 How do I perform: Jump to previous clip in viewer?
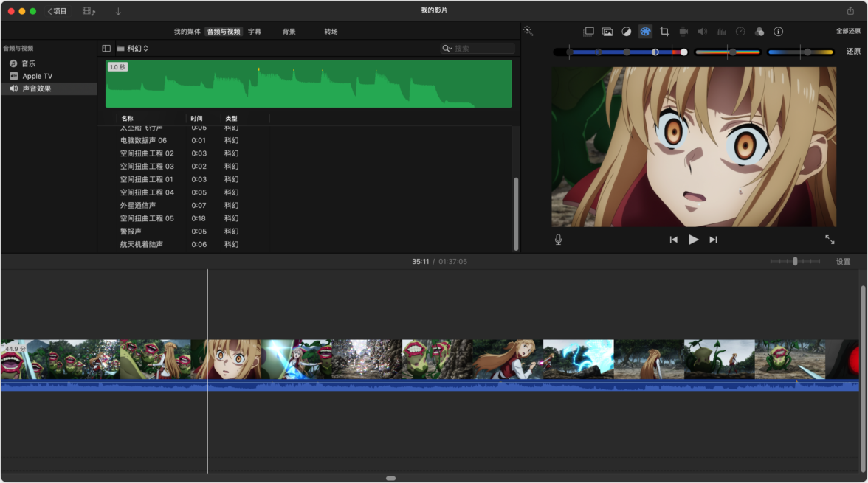[673, 240]
